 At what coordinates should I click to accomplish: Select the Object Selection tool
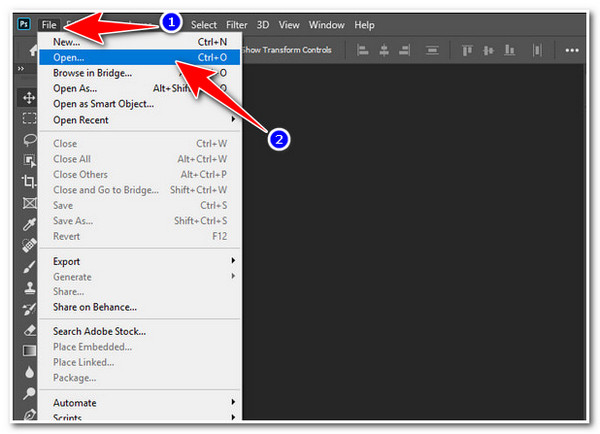29,160
